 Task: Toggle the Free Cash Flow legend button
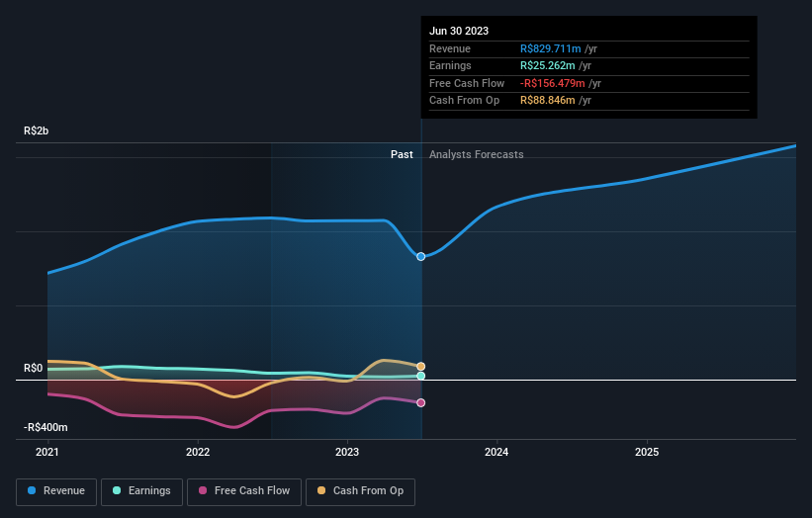pyautogui.click(x=244, y=491)
